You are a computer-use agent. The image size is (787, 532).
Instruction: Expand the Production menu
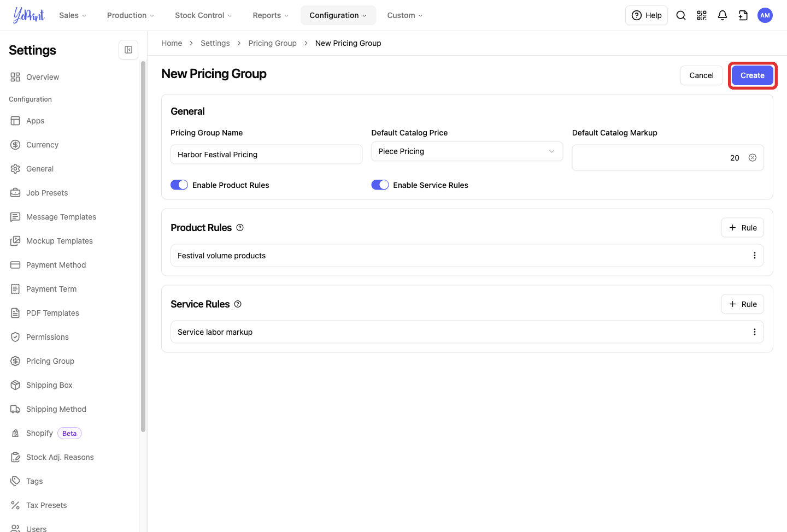(x=131, y=15)
